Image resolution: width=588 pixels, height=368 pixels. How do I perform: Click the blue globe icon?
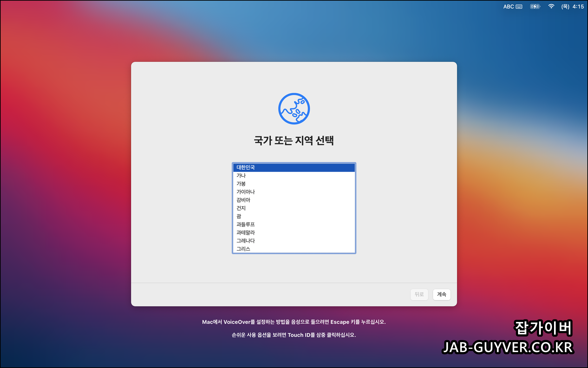click(294, 109)
